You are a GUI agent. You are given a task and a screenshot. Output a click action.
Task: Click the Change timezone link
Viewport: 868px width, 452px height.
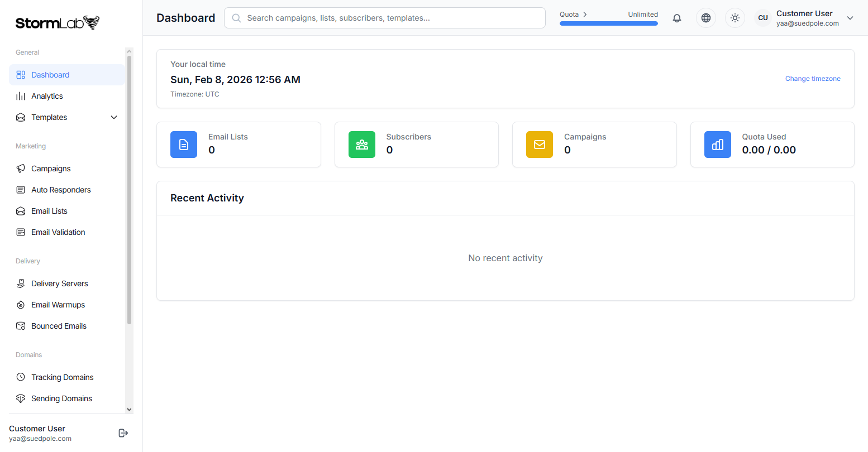click(x=813, y=79)
